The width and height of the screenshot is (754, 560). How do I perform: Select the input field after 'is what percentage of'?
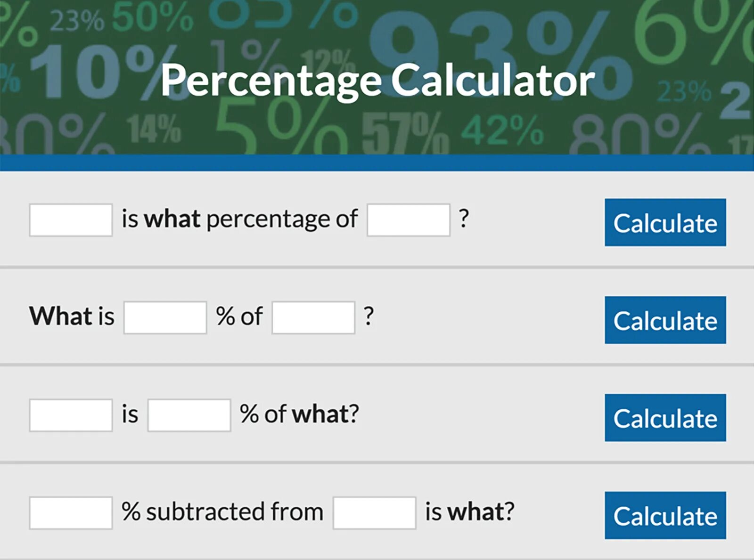coord(409,220)
